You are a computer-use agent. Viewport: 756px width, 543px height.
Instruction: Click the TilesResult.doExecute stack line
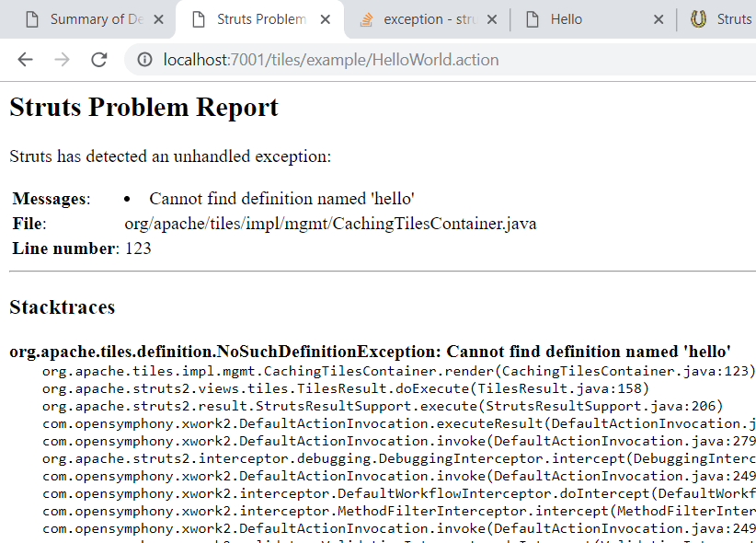click(x=346, y=388)
